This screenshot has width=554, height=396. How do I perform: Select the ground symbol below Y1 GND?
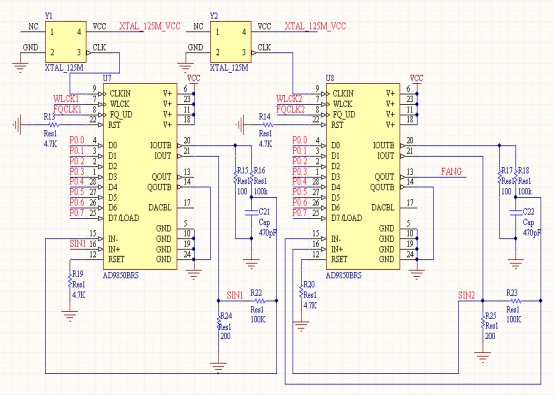click(x=20, y=68)
